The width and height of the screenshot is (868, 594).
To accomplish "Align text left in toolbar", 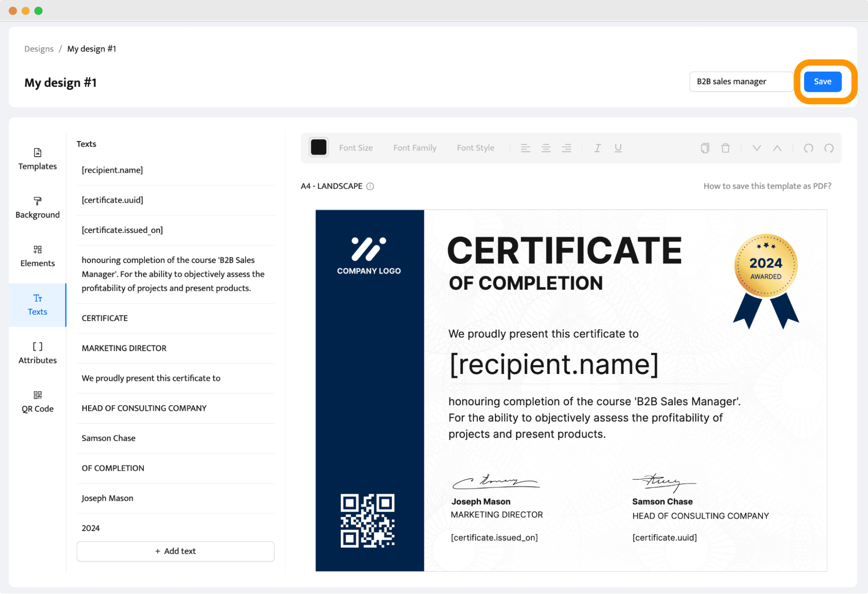I will tap(525, 148).
